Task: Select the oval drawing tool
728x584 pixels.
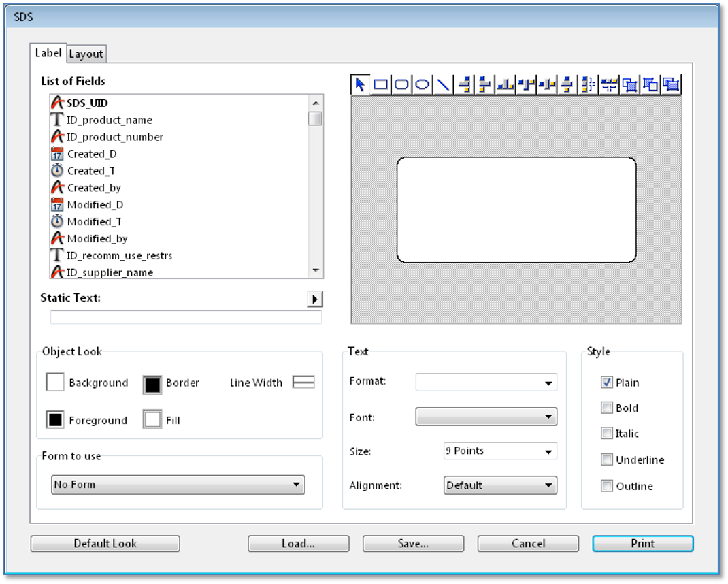Action: [x=422, y=84]
